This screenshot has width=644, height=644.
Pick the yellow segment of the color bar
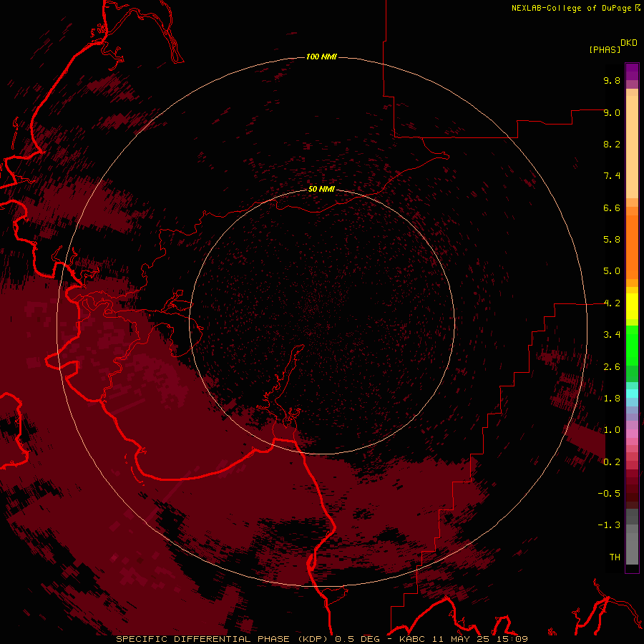(x=632, y=306)
